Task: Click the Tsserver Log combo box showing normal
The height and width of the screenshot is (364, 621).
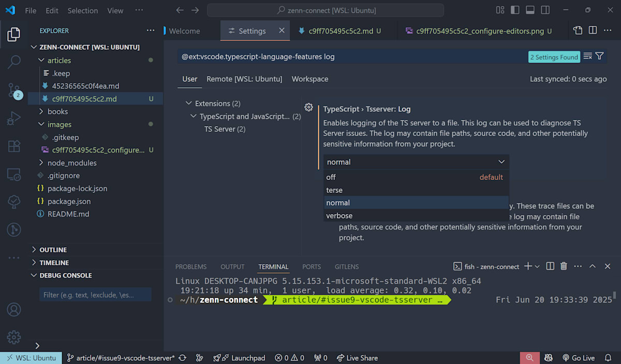Action: click(x=416, y=162)
